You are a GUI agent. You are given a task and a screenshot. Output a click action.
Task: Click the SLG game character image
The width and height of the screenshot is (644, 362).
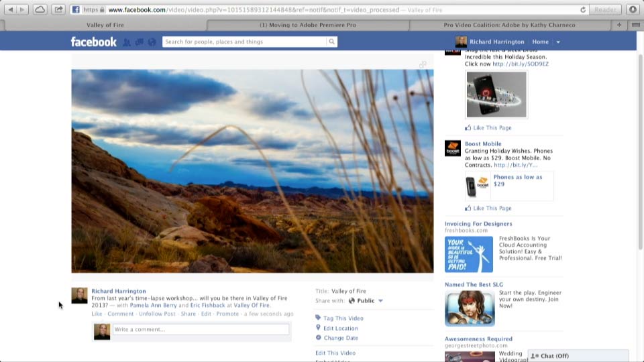click(470, 308)
